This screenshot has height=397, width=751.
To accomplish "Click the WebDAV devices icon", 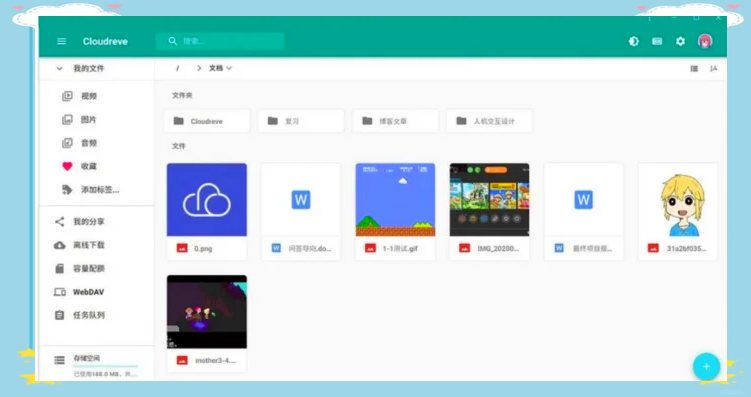I will [x=59, y=292].
